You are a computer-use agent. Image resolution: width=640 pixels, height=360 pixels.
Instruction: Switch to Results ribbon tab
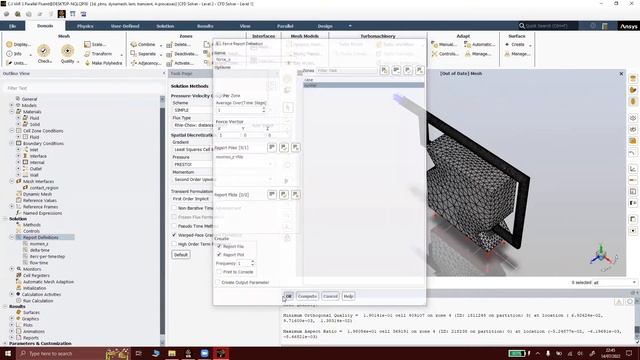(205, 26)
